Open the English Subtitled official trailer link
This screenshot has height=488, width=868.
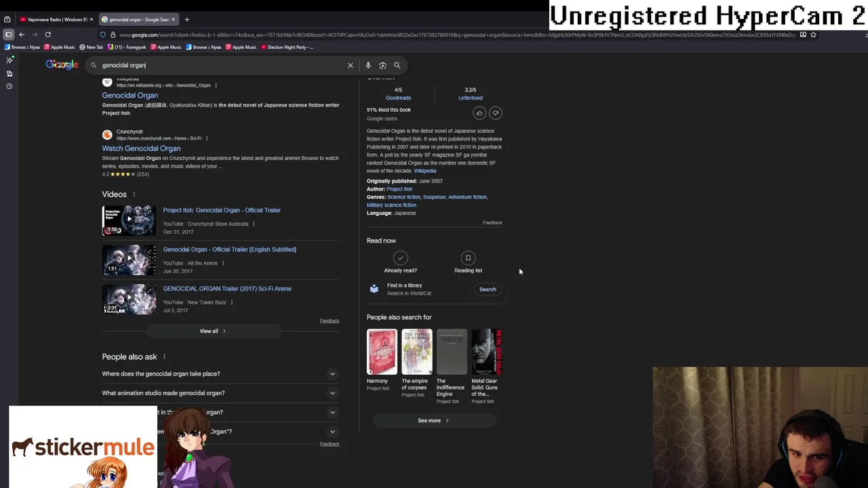229,249
